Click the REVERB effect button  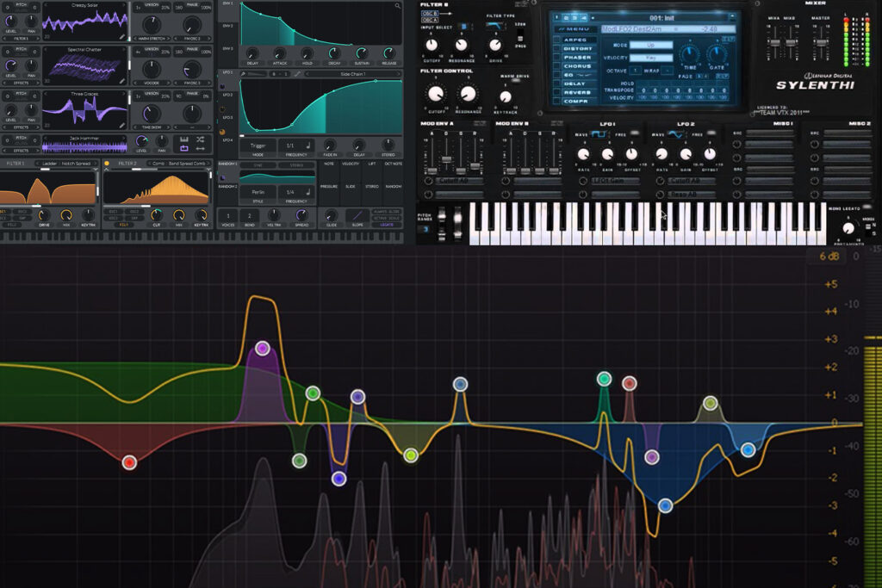578,92
